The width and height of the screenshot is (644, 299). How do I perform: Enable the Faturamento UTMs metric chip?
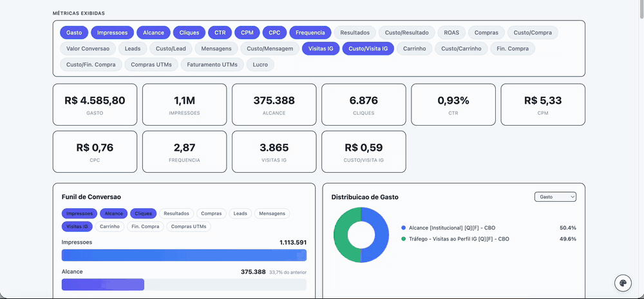click(213, 64)
